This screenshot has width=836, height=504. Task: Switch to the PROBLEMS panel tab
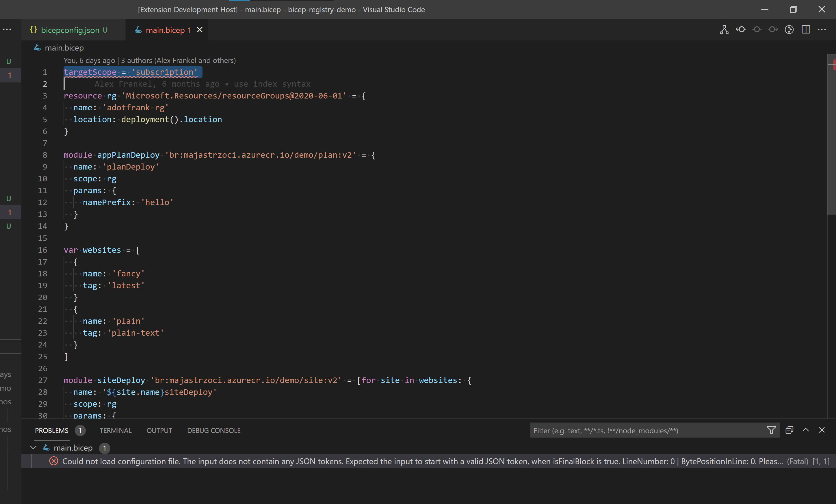(x=52, y=430)
